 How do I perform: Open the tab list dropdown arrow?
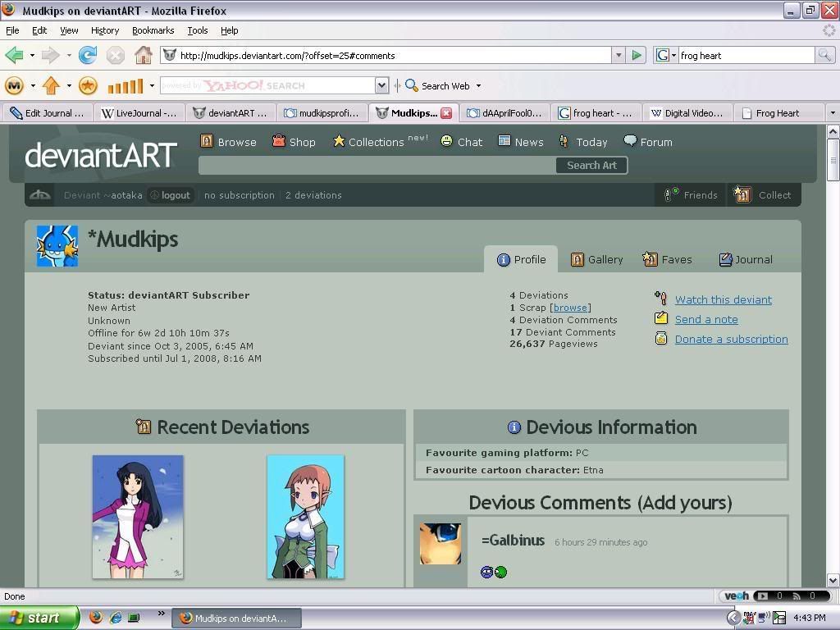(832, 113)
